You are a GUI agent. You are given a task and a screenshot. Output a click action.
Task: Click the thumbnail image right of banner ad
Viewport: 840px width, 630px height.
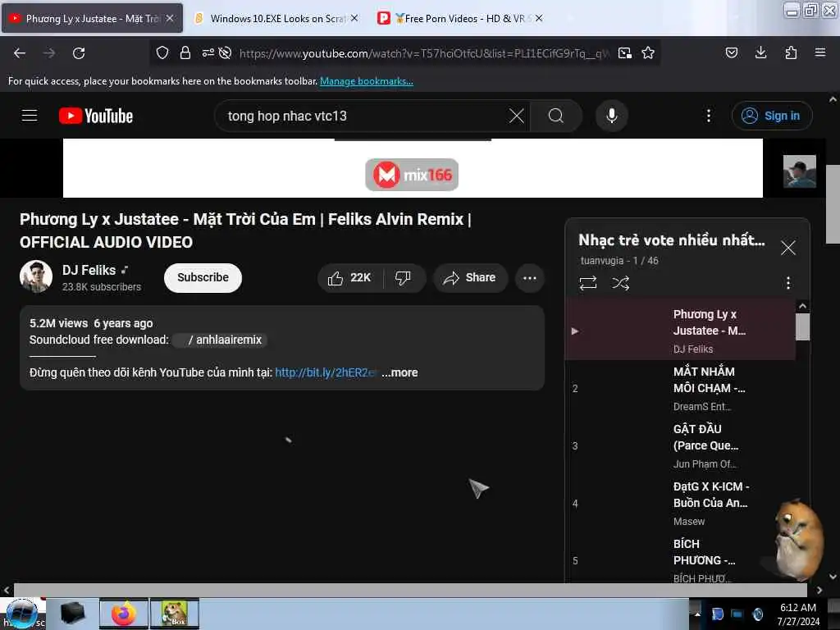click(799, 171)
